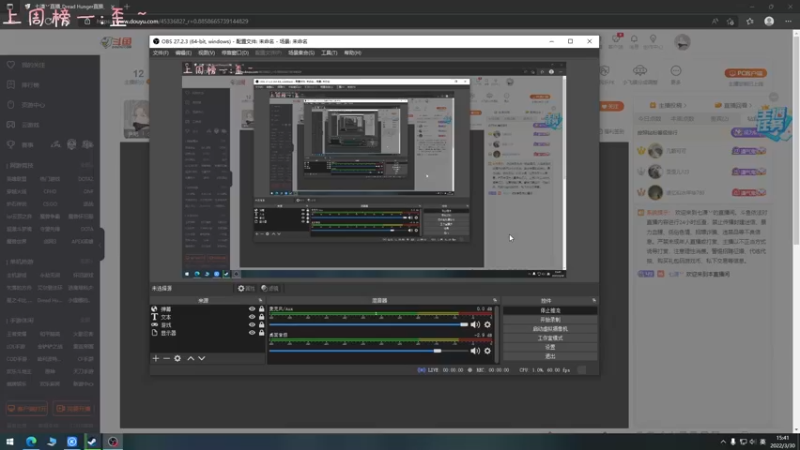
Task: Adjust the 麦克风/Aux volume slider
Action: (368, 324)
